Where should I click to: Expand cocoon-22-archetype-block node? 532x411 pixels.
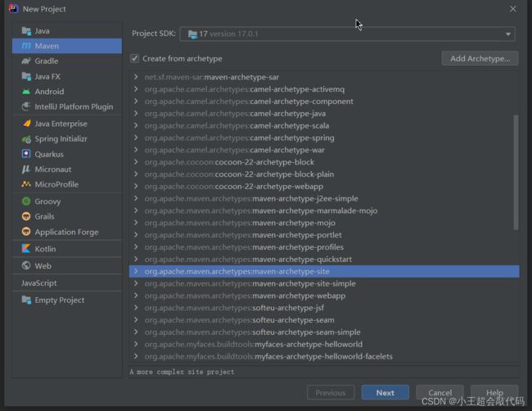[x=136, y=162]
